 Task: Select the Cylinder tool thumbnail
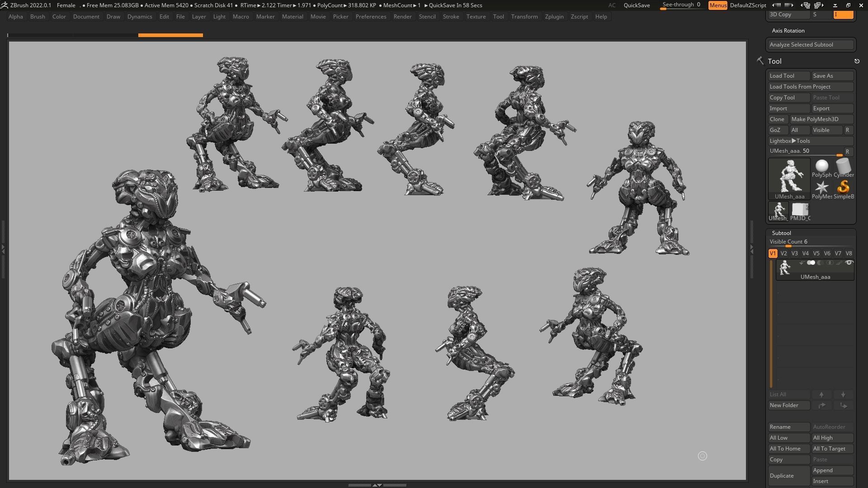(x=843, y=168)
